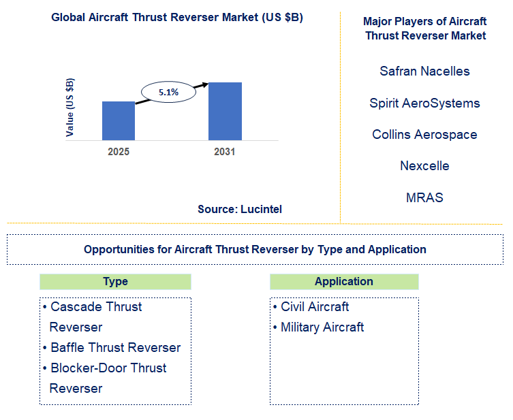The height and width of the screenshot is (420, 513).
Task: Select the 2031 bar in chart
Action: (x=225, y=112)
